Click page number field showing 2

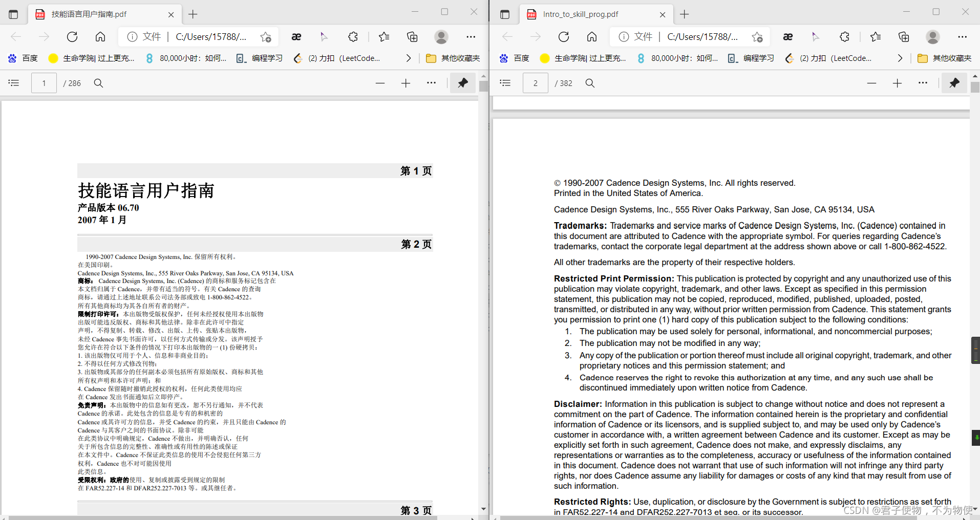(536, 83)
